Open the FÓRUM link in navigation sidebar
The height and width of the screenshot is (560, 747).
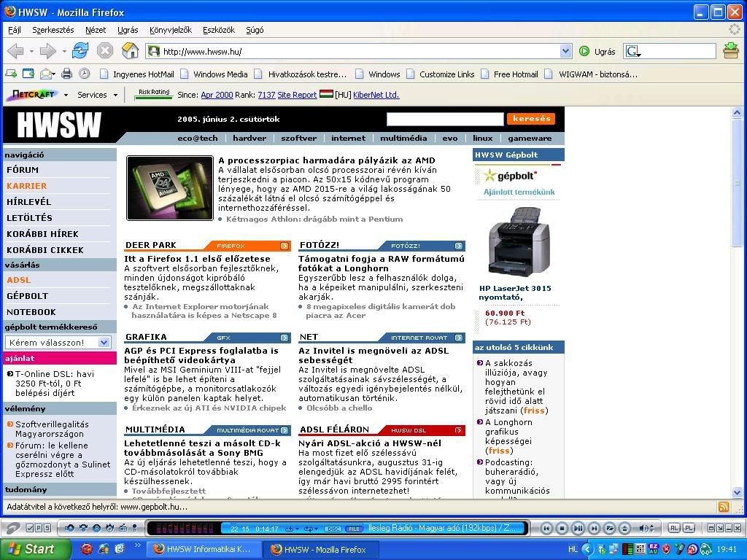[x=23, y=170]
